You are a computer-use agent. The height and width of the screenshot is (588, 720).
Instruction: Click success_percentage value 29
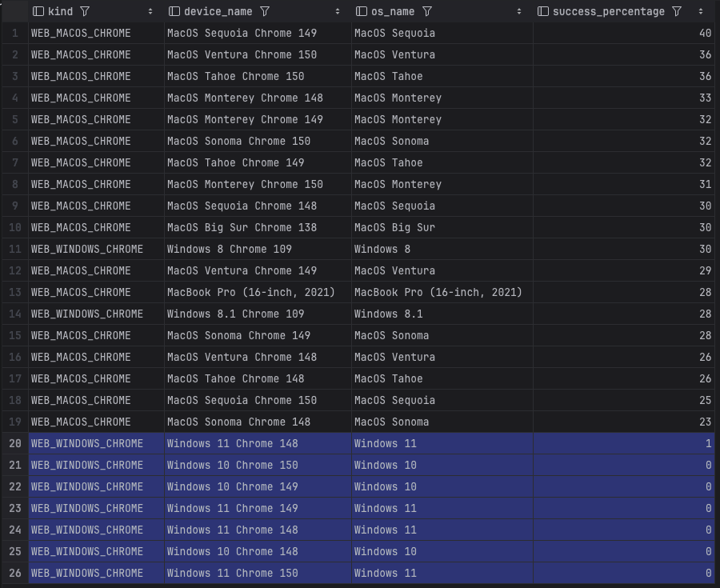[x=624, y=270]
